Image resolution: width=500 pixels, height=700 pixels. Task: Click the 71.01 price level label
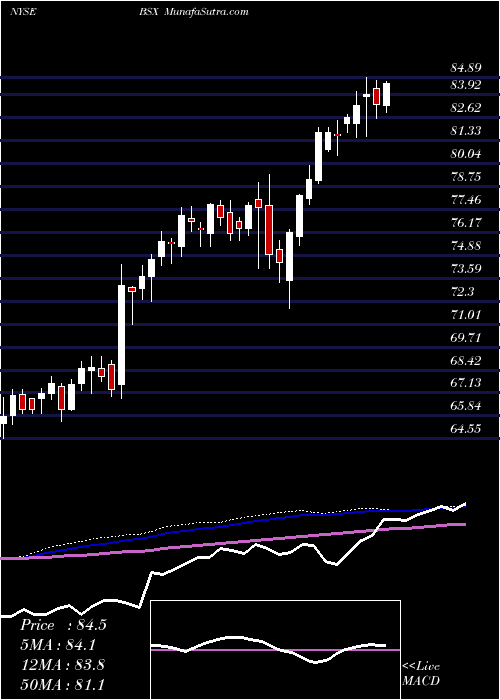click(x=466, y=315)
